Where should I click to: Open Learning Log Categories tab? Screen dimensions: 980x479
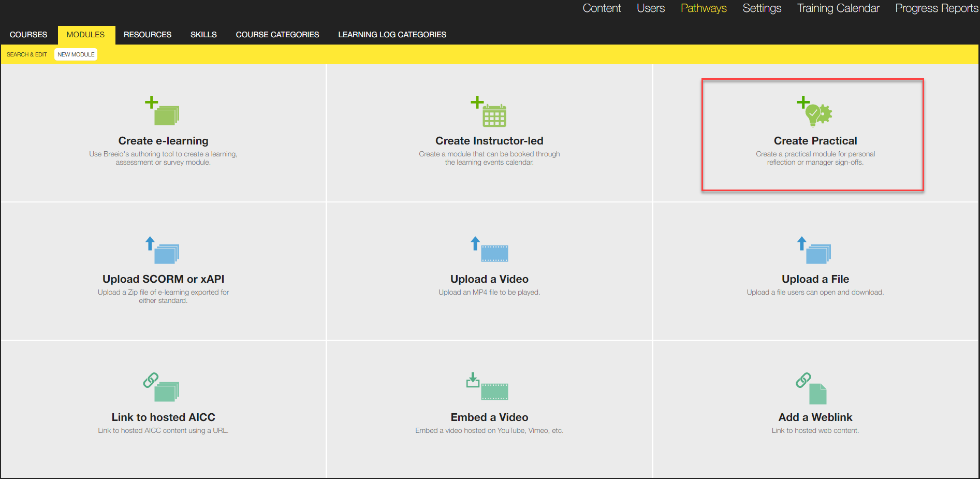click(392, 35)
